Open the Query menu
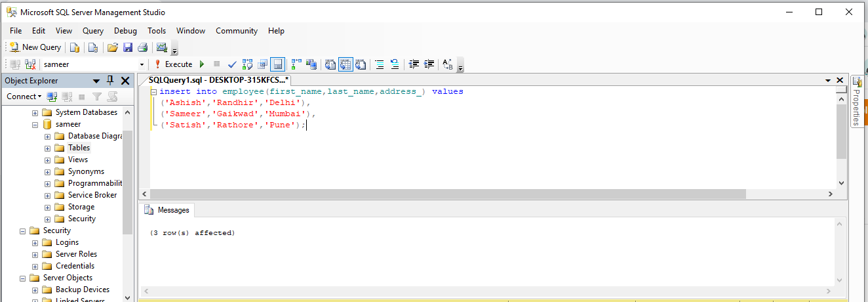This screenshot has height=302, width=868. (93, 31)
